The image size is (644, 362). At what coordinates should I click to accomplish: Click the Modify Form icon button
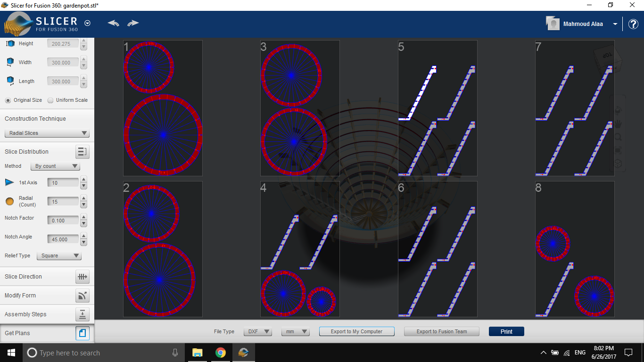[x=82, y=296]
